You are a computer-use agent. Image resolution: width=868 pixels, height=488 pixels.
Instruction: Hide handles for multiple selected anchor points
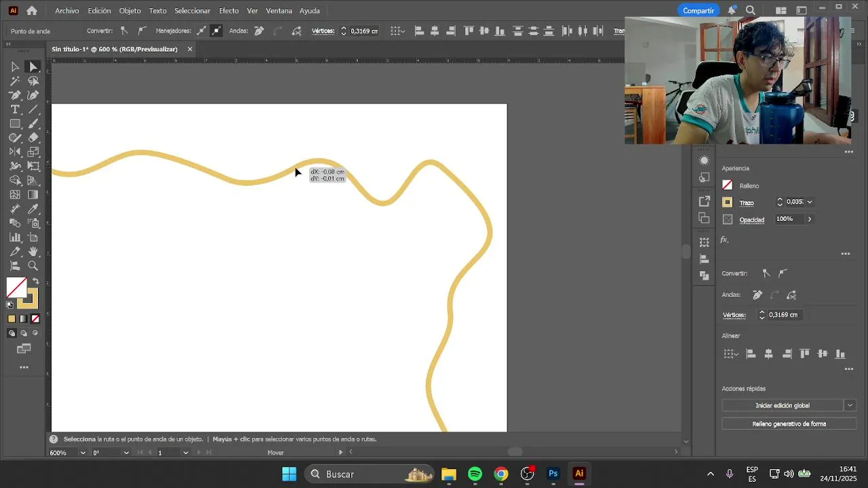click(x=216, y=31)
